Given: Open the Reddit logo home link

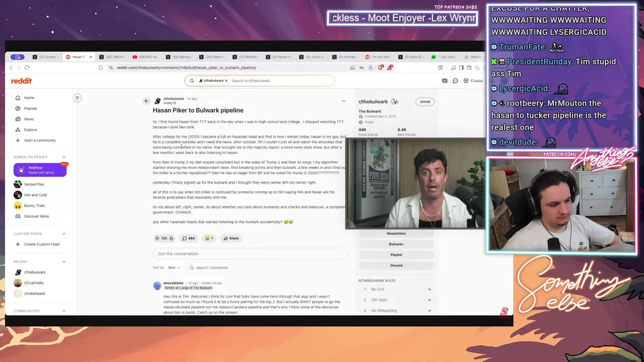Looking at the screenshot, I should coord(21,80).
